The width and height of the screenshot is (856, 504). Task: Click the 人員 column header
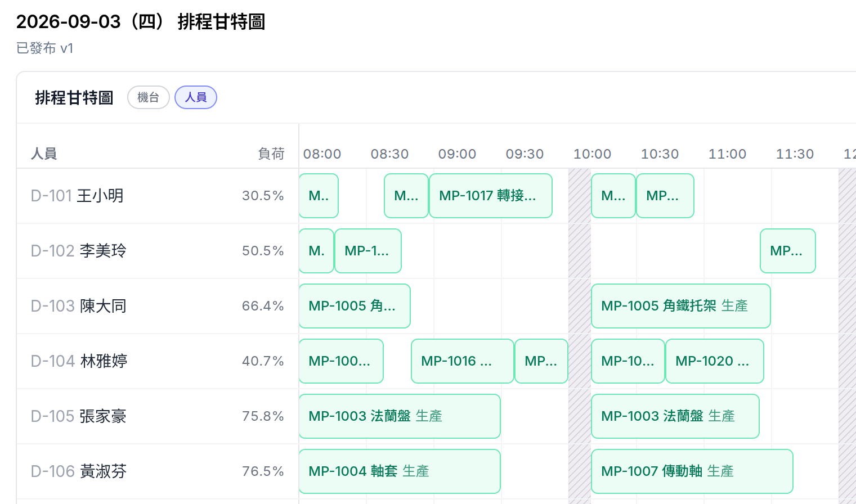44,154
